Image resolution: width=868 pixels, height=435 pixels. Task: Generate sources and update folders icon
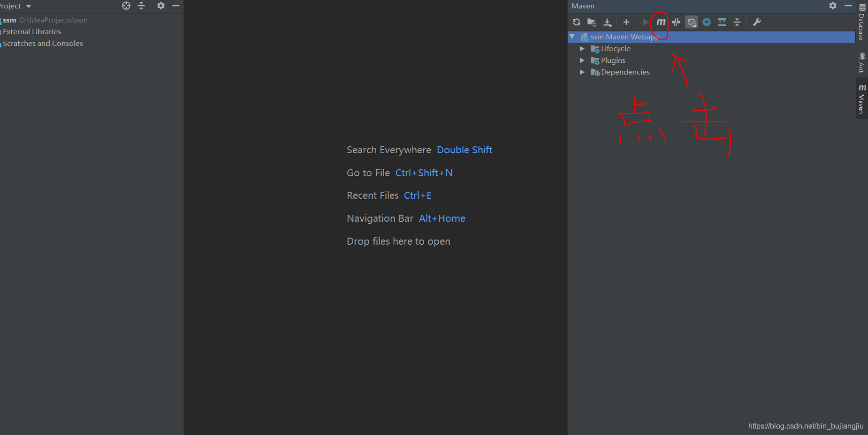pyautogui.click(x=592, y=22)
